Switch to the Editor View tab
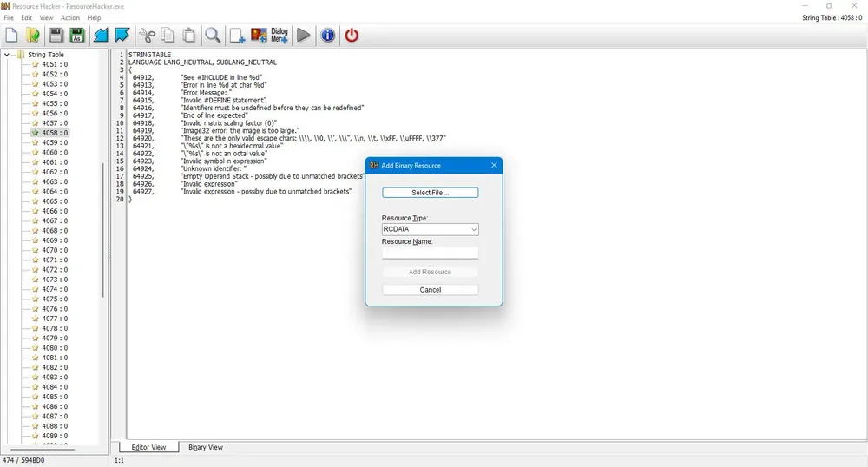The height and width of the screenshot is (467, 868). [x=148, y=447]
